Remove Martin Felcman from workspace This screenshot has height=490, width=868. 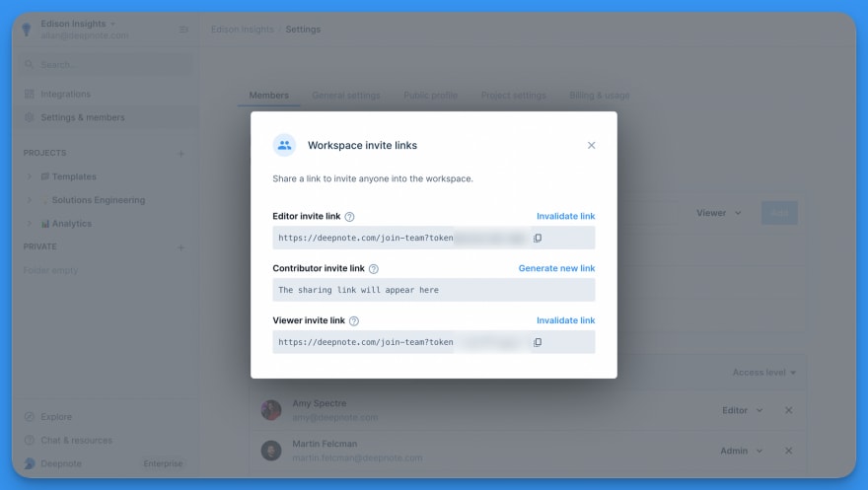pyautogui.click(x=789, y=451)
